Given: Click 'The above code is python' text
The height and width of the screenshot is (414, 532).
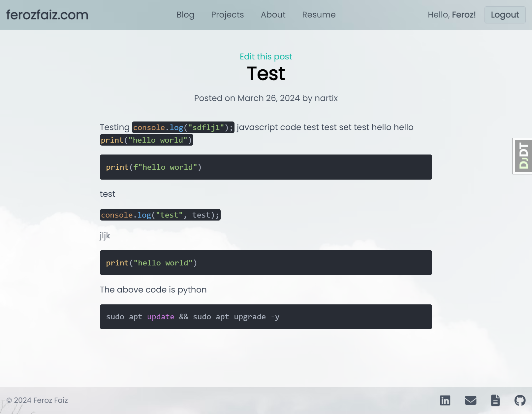Looking at the screenshot, I should 153,290.
